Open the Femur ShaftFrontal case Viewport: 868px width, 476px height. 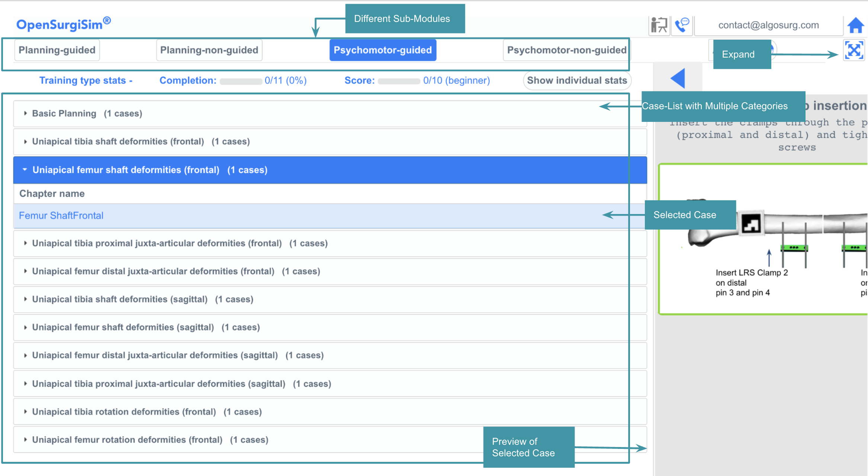point(61,216)
